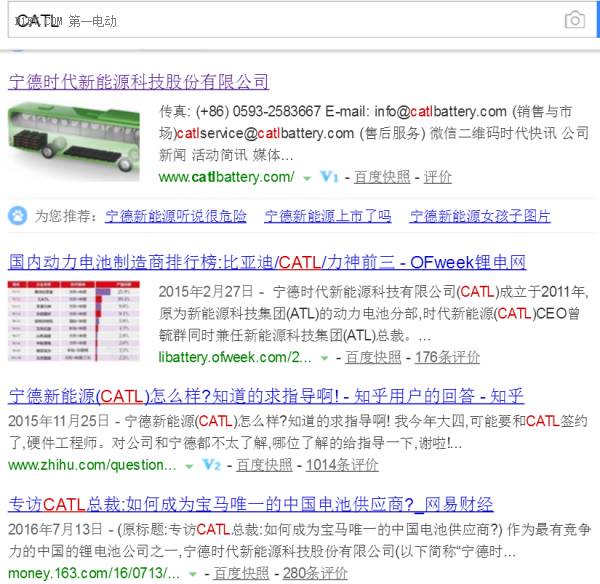Click the camera image-search icon

click(x=575, y=20)
